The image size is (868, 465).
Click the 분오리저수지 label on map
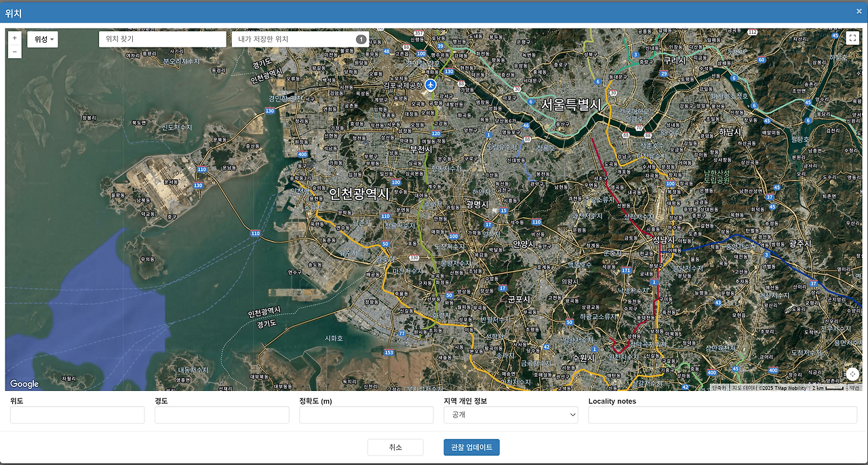point(182,61)
